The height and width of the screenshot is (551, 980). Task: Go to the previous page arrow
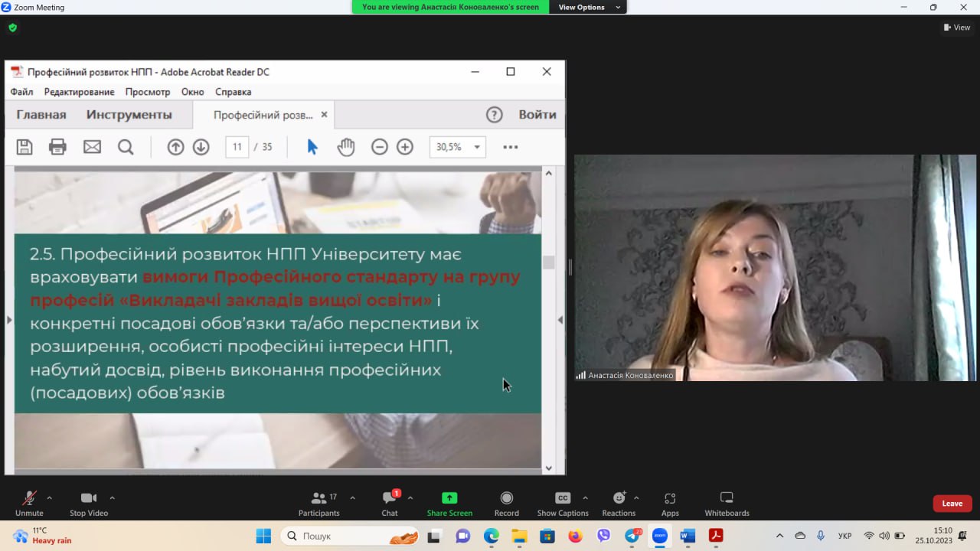(x=176, y=147)
